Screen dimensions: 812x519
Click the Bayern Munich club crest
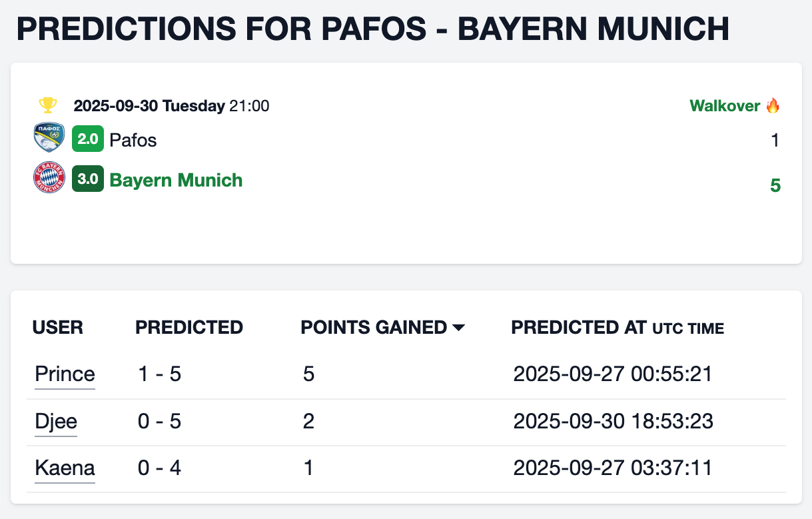(x=49, y=179)
